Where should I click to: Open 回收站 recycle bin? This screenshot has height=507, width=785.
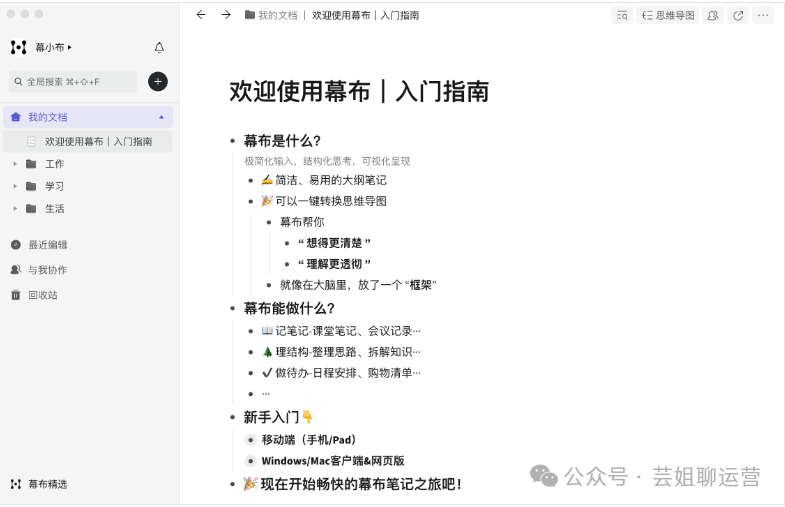tap(43, 295)
